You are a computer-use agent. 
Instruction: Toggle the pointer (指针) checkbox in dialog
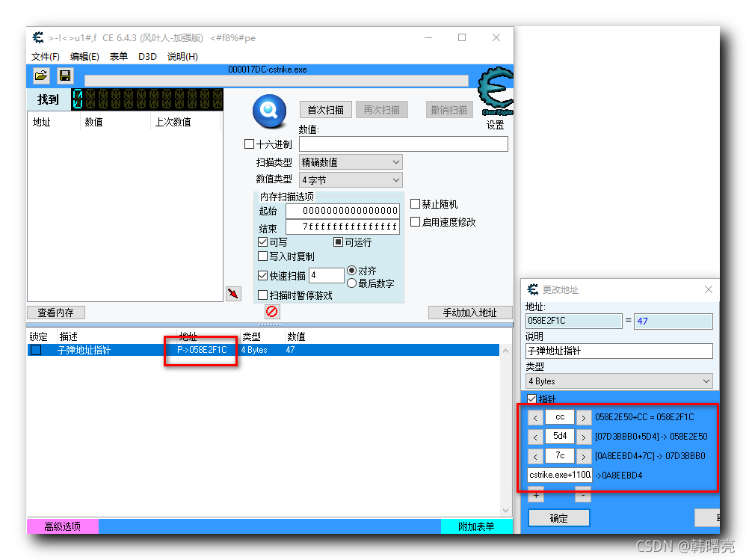point(532,399)
